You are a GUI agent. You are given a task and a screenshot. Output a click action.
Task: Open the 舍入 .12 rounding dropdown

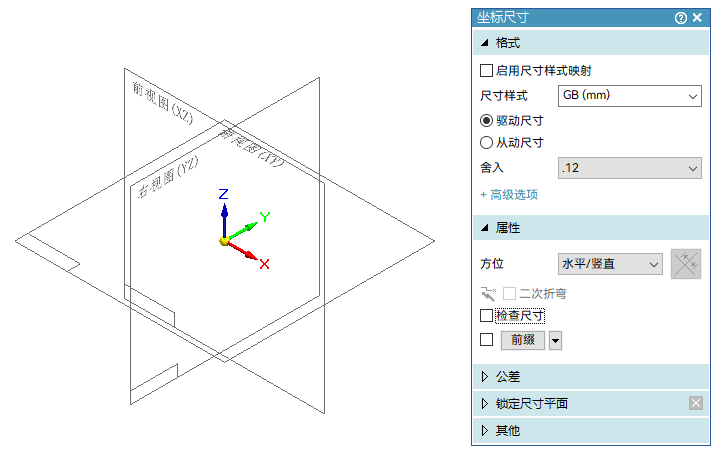629,168
